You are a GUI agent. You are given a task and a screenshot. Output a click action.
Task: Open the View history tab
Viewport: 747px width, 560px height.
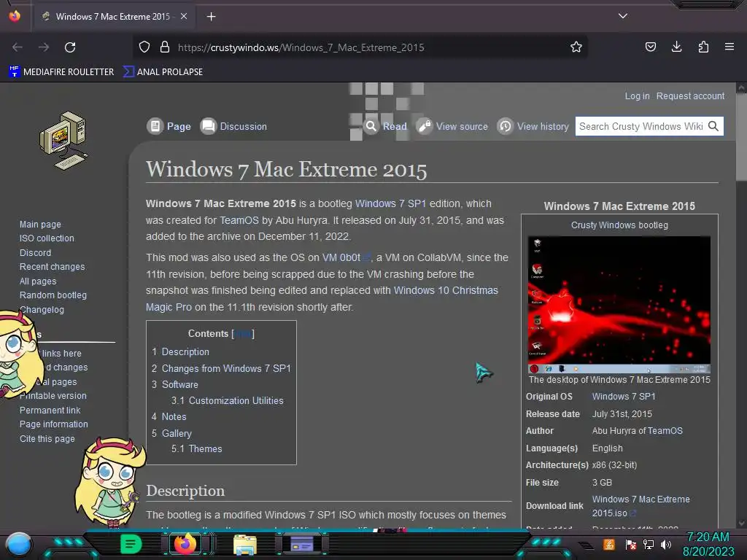(533, 126)
